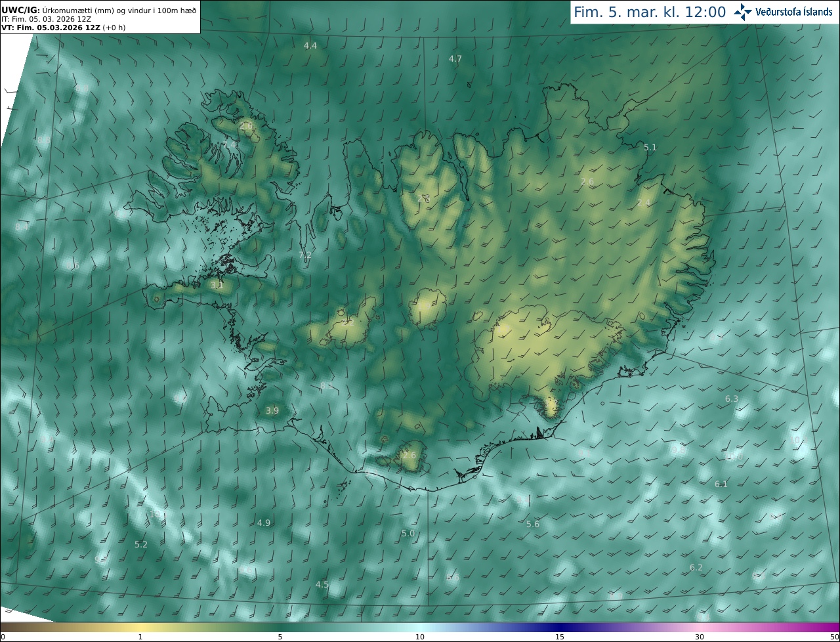Viewport: 840px width, 642px height.
Task: Click the '50' tick on the colour scale
Action: coord(834,637)
